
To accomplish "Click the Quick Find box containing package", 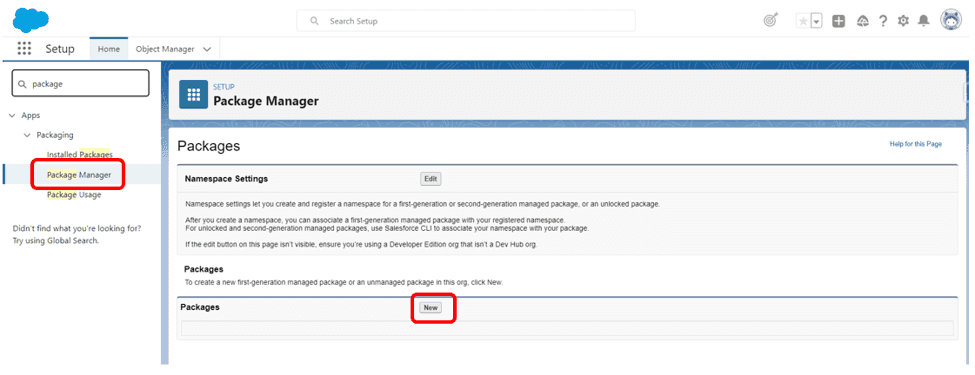I will pos(81,83).
